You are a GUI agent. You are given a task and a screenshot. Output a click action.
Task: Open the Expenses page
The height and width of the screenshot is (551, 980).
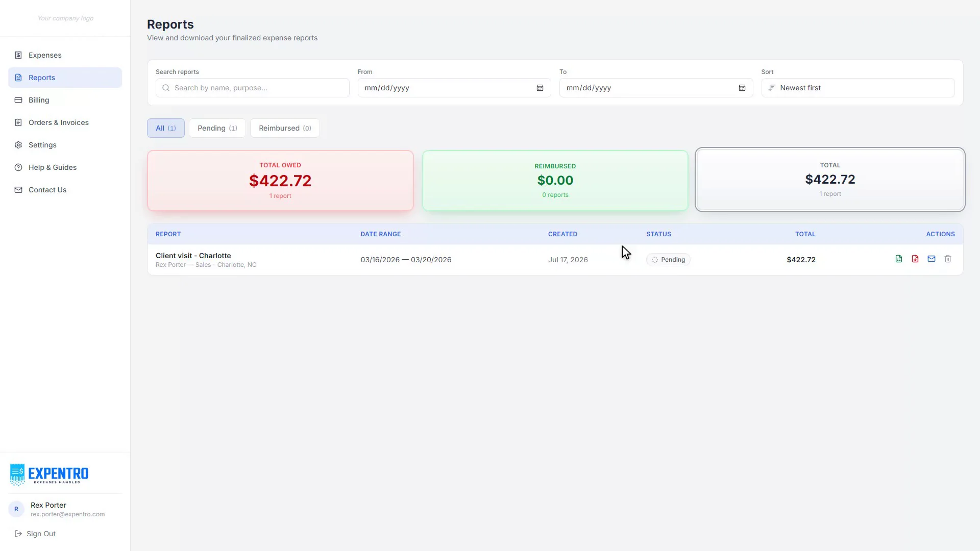[x=65, y=55]
